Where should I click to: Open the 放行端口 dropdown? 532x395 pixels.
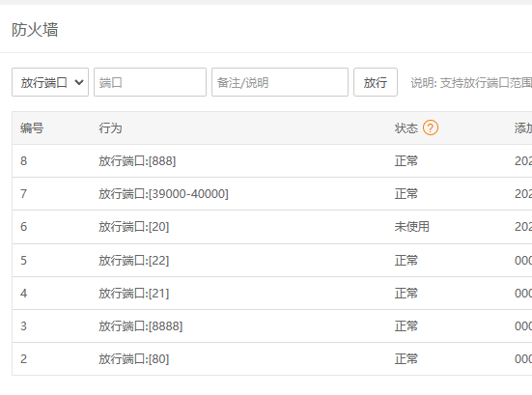click(x=50, y=82)
